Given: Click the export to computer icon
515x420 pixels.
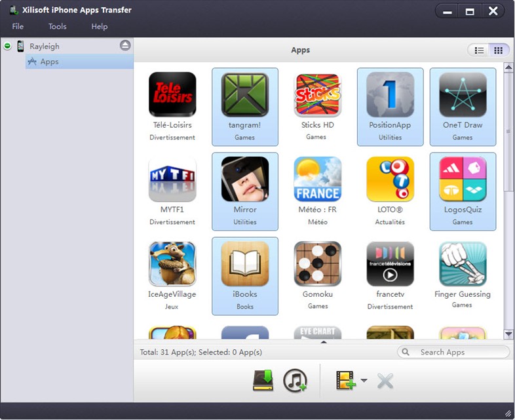Looking at the screenshot, I should tap(263, 381).
